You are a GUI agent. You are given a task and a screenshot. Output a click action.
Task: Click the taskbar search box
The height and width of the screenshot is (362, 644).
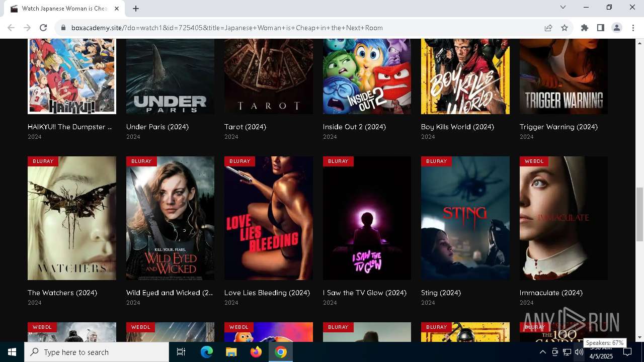pyautogui.click(x=97, y=352)
